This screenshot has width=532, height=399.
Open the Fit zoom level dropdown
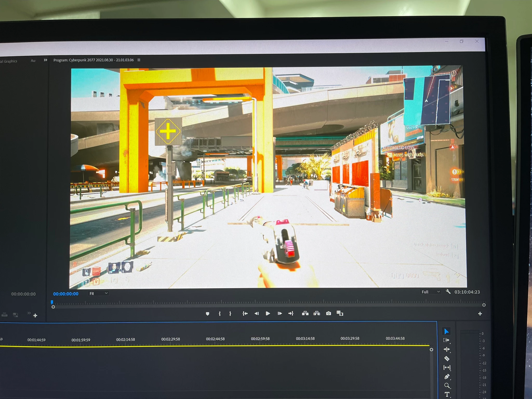pos(98,294)
